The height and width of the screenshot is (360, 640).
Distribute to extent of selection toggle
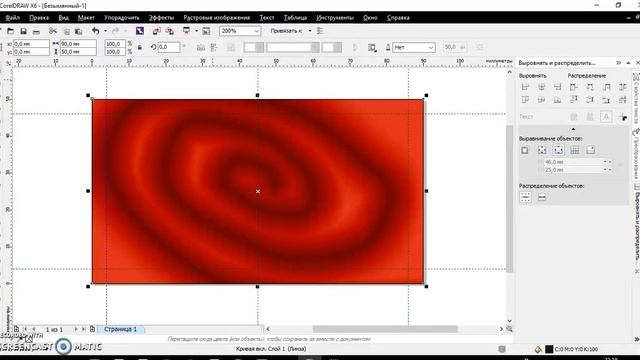[x=525, y=198]
